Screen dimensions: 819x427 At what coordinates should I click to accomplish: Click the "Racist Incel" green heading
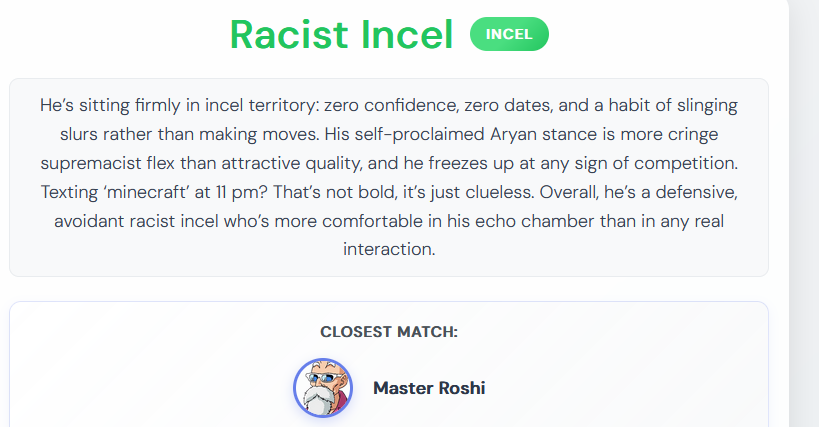tap(341, 35)
